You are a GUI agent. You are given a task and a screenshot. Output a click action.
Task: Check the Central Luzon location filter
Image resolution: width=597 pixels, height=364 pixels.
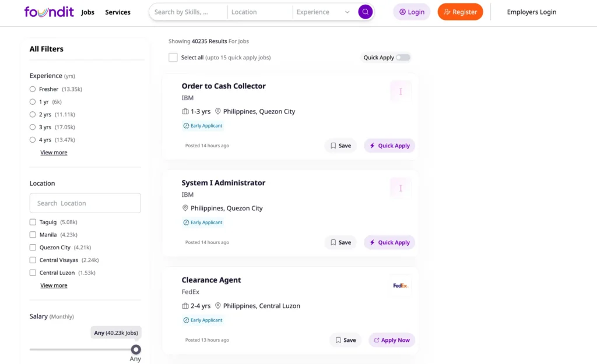[33, 273]
